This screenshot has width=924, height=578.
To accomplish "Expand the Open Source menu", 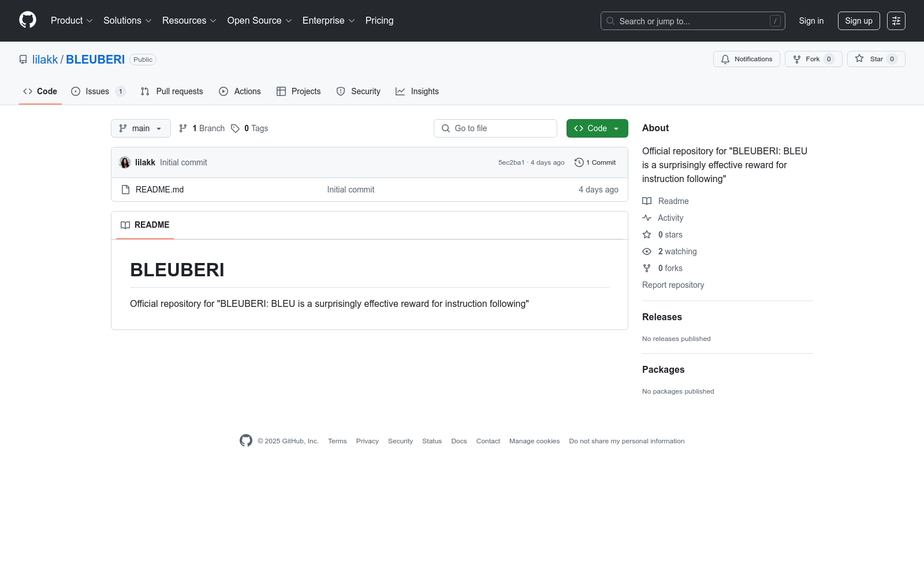I will [x=259, y=21].
